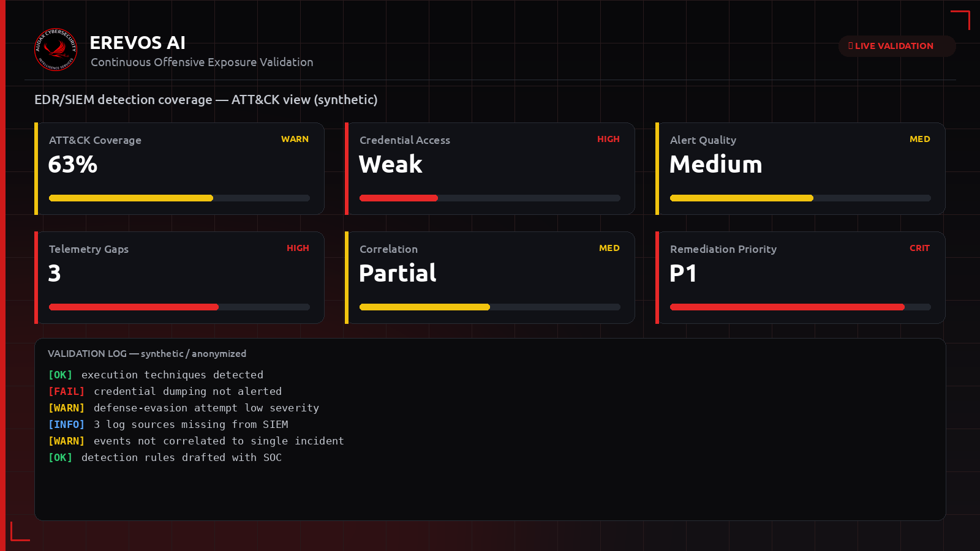Click the Weak credential access value

391,164
